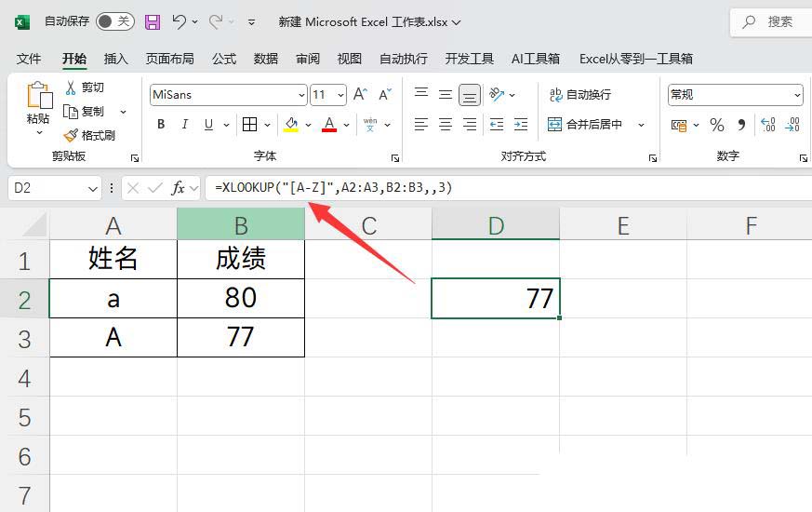Click the Percent Style icon

click(717, 125)
